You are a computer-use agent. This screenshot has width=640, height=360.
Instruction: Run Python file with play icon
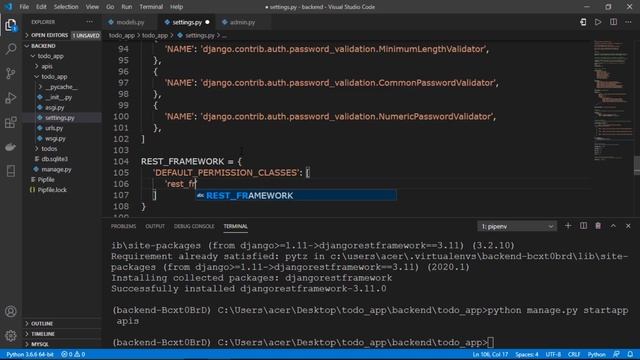click(598, 22)
